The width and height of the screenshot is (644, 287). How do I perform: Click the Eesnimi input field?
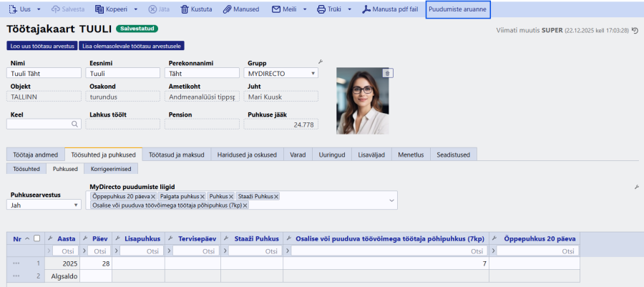(121, 73)
